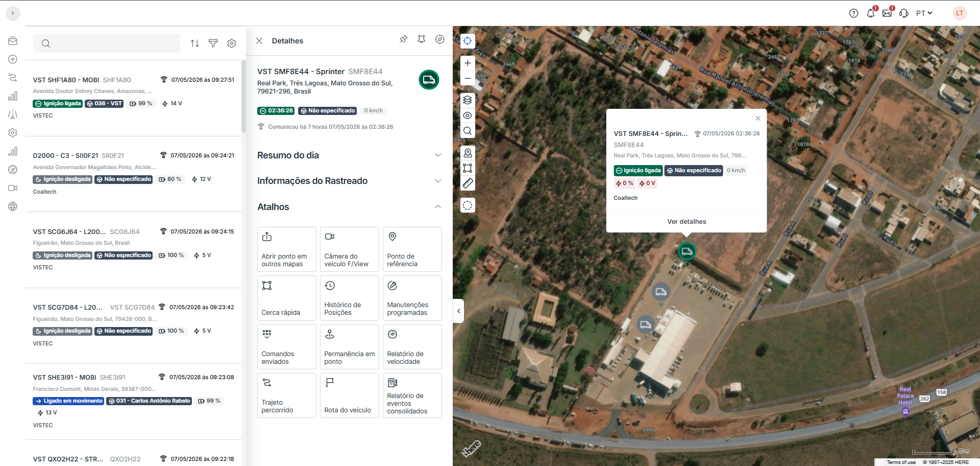Viewport: 980px width, 466px height.
Task: Select the dashed circle selection tool
Action: click(x=468, y=205)
